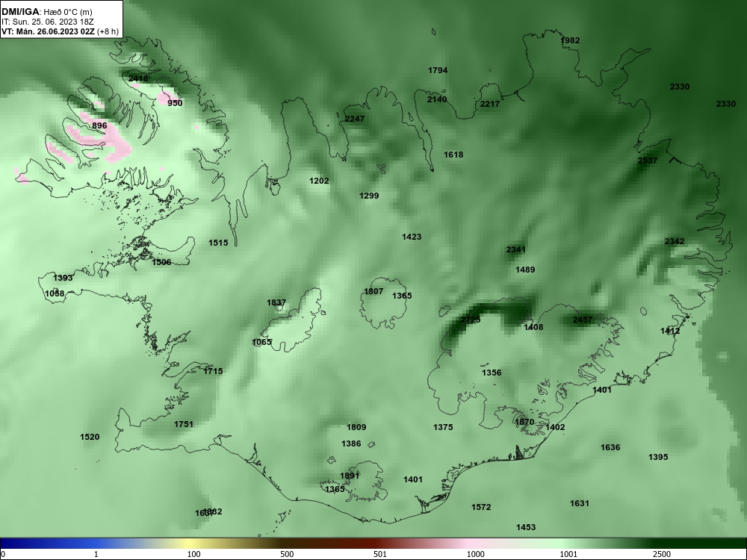
Task: Click the map value 2140
Action: (x=437, y=99)
